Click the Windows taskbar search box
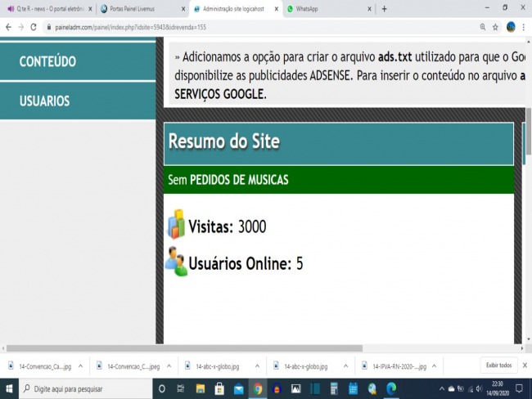 [82, 388]
